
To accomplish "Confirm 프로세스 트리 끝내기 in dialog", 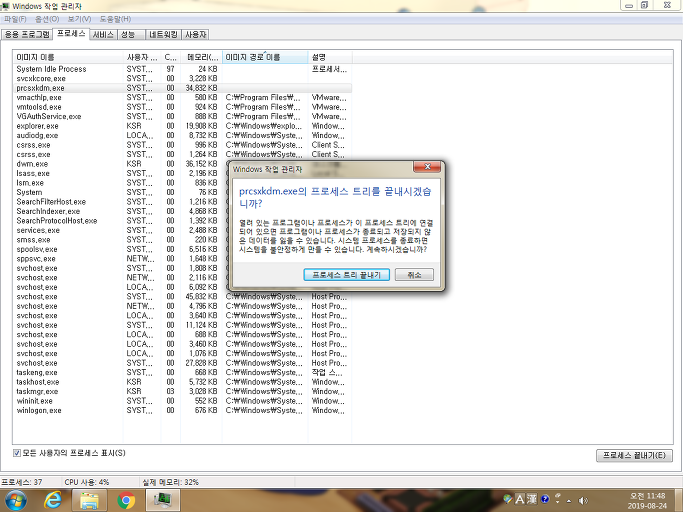I will (x=346, y=275).
